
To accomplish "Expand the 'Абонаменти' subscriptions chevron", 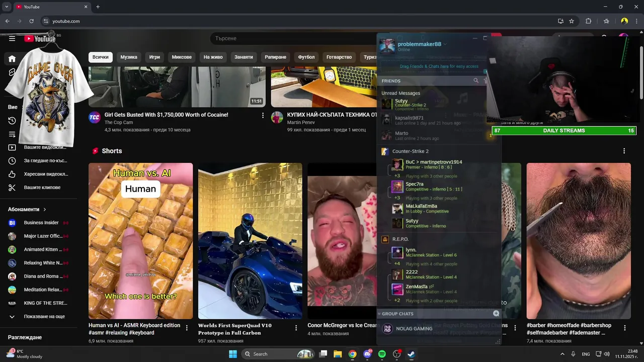I will (x=45, y=209).
